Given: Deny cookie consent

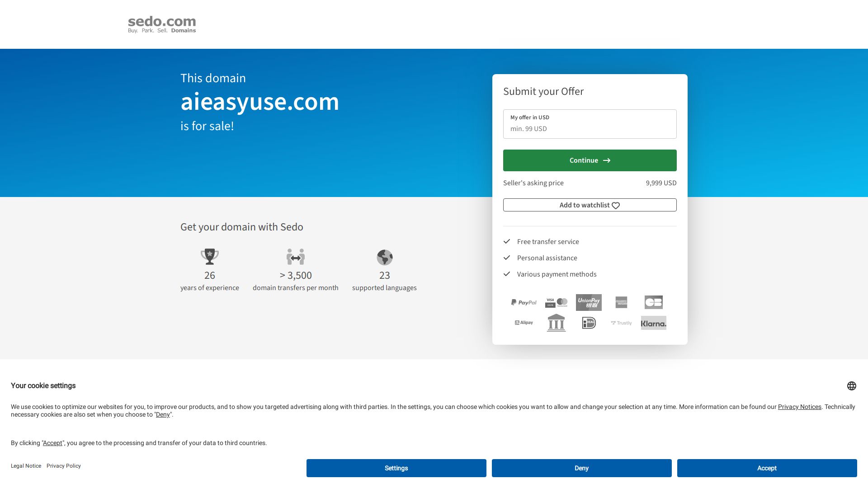Looking at the screenshot, I should [x=581, y=468].
